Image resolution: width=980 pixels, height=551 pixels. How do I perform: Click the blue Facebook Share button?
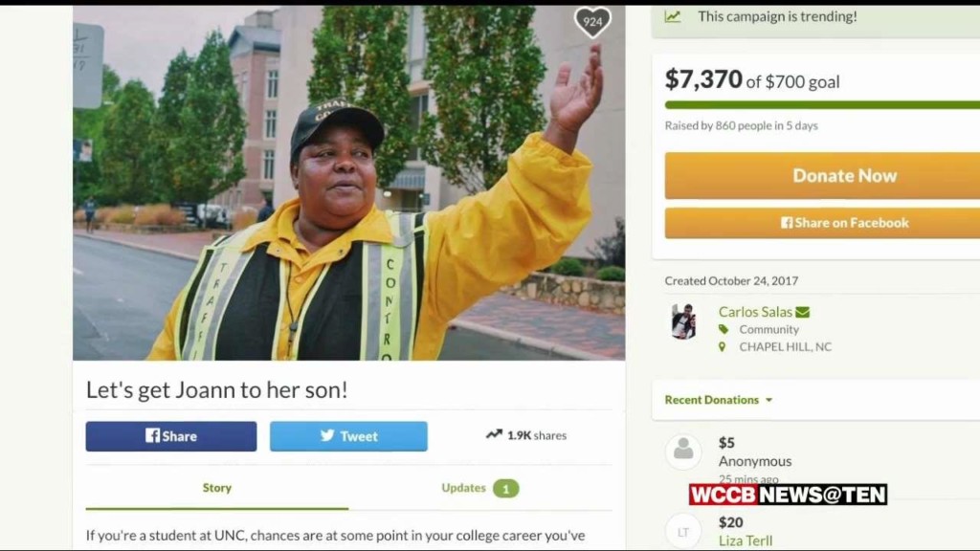(x=171, y=436)
